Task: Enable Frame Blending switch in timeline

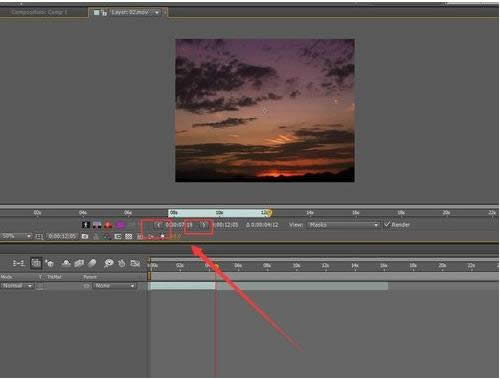Action: coord(79,263)
